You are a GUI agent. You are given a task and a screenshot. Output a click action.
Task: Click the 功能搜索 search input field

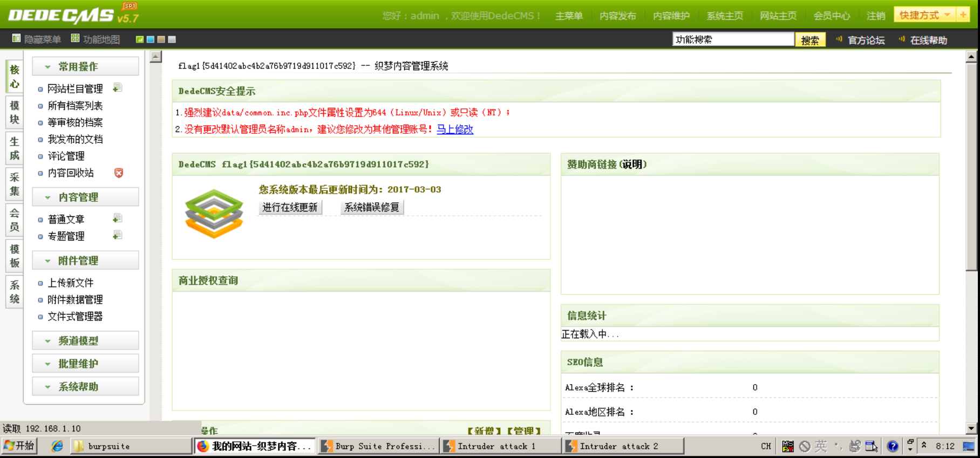pyautogui.click(x=733, y=39)
